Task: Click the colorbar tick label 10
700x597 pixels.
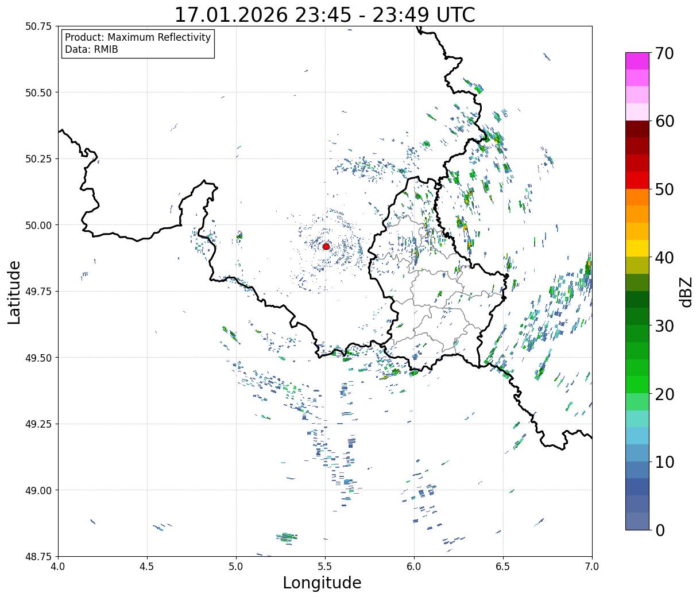Action: 664,462
